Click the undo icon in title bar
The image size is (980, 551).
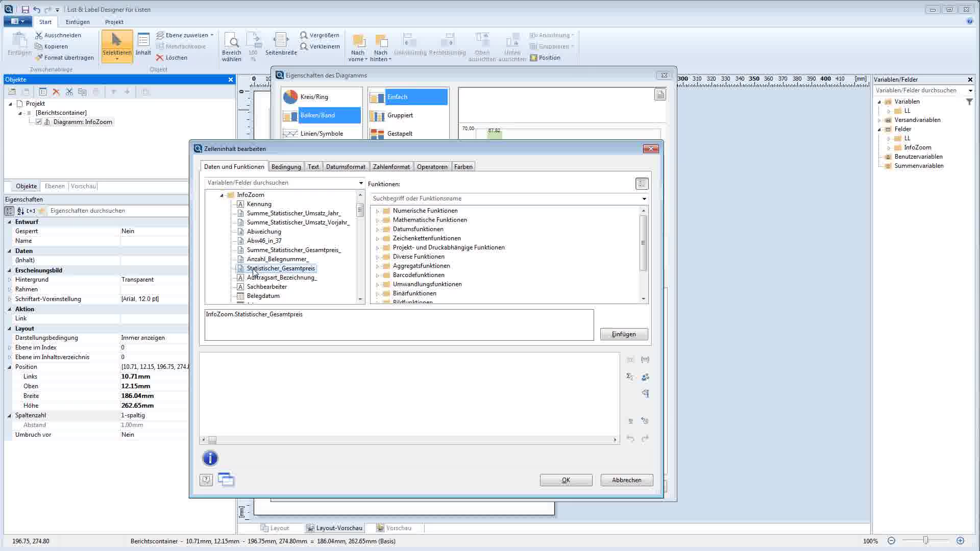tap(36, 9)
